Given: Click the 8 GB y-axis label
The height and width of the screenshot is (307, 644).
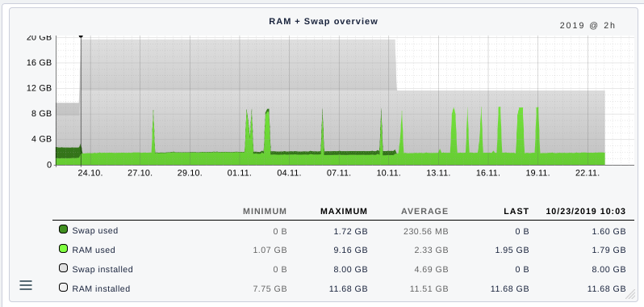Looking at the screenshot, I should click(x=42, y=113).
